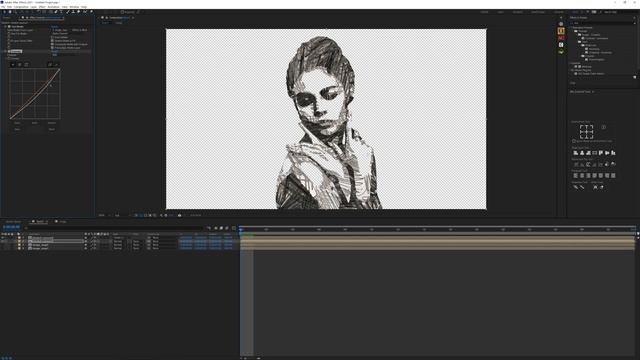This screenshot has height=360, width=640.
Task: Open the Composition menu
Action: (21, 7)
